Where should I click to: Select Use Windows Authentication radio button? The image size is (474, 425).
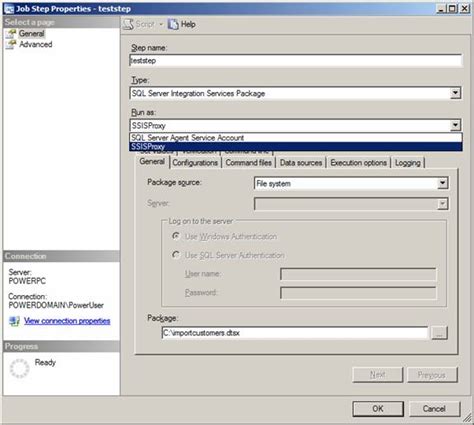(176, 236)
